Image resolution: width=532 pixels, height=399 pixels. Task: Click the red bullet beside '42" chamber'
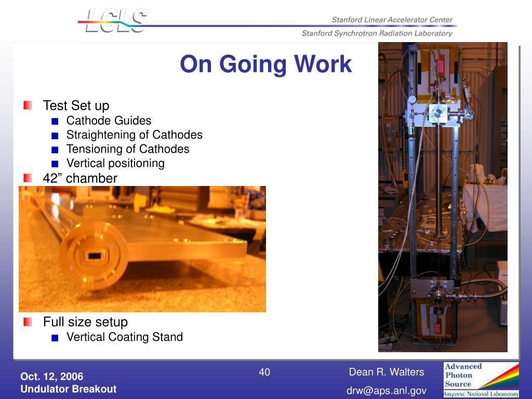[x=28, y=178]
